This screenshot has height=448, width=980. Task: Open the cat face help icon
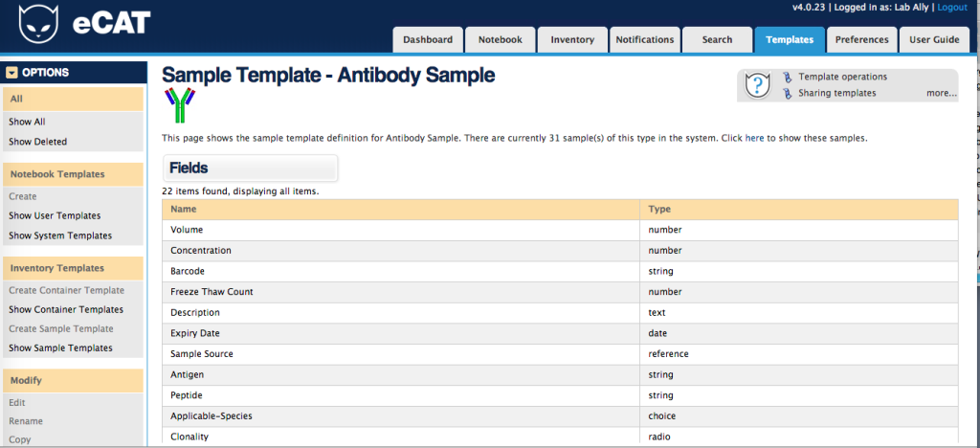click(x=757, y=84)
